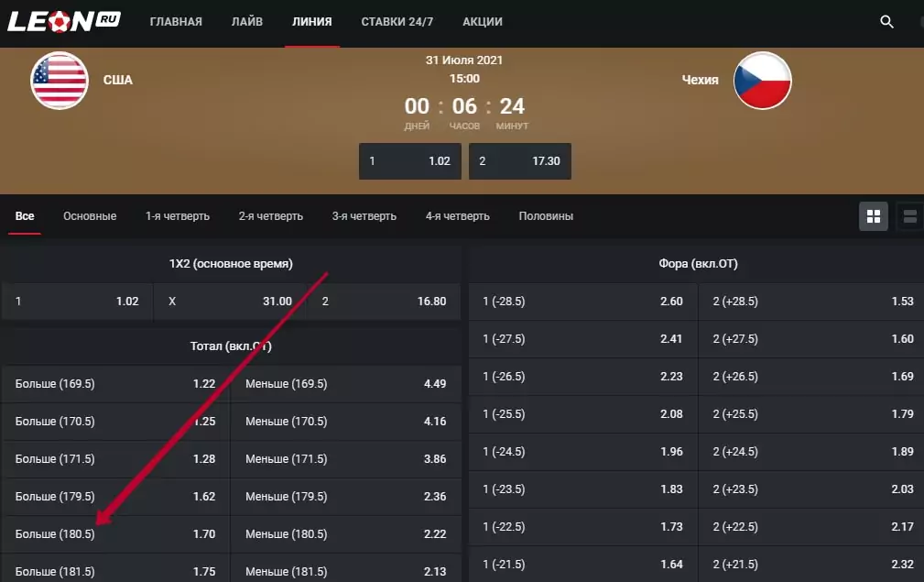Pick Больше (169.5) at 1.22
The image size is (924, 582).
(115, 384)
